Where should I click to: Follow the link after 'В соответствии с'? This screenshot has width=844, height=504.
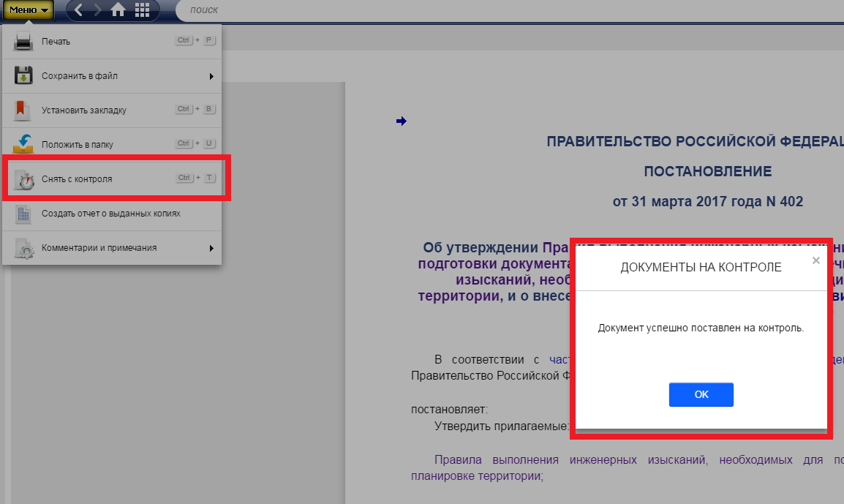click(x=559, y=359)
